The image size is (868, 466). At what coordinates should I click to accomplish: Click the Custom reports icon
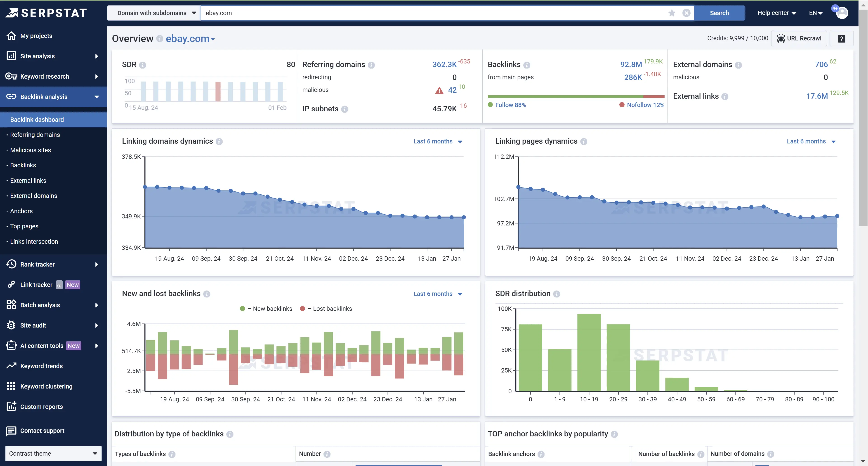point(11,406)
